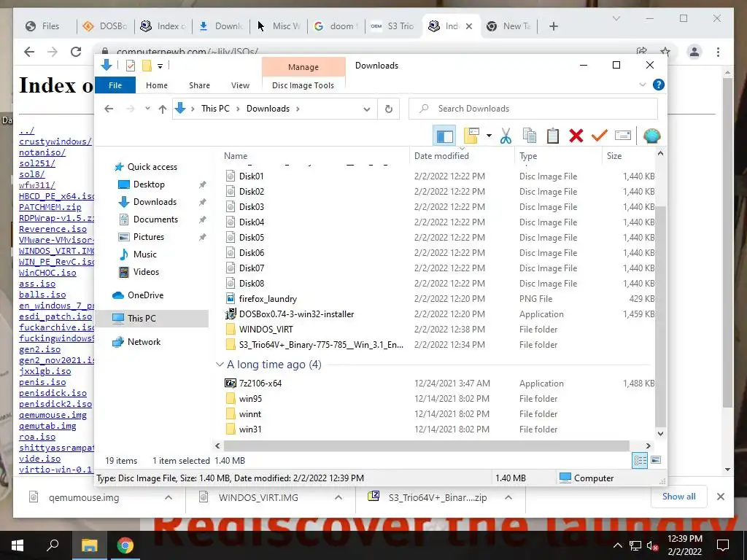Click File Explorer icon on taskbar
The height and width of the screenshot is (560, 747).
[x=89, y=545]
